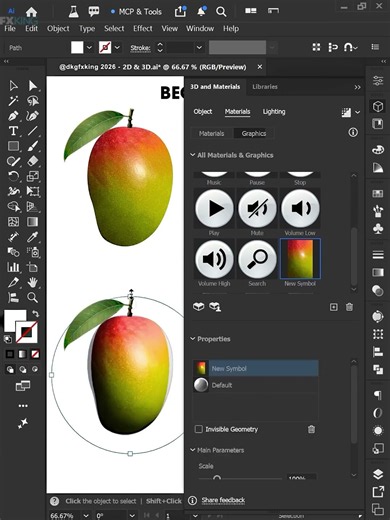Screen dimensions: 390x520
Task: Select the Selection tool arrow
Action: pos(13,86)
